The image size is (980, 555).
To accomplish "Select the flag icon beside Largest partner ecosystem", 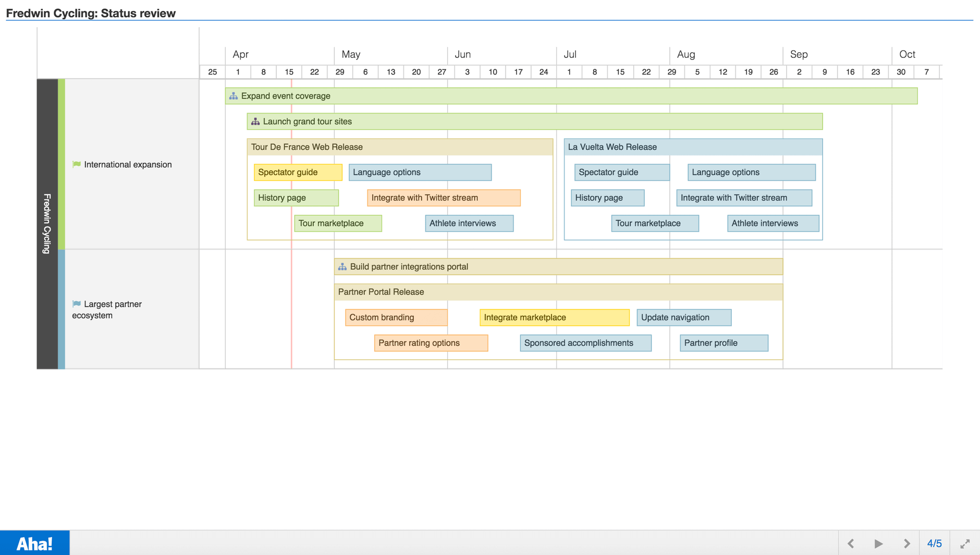I will pos(76,304).
